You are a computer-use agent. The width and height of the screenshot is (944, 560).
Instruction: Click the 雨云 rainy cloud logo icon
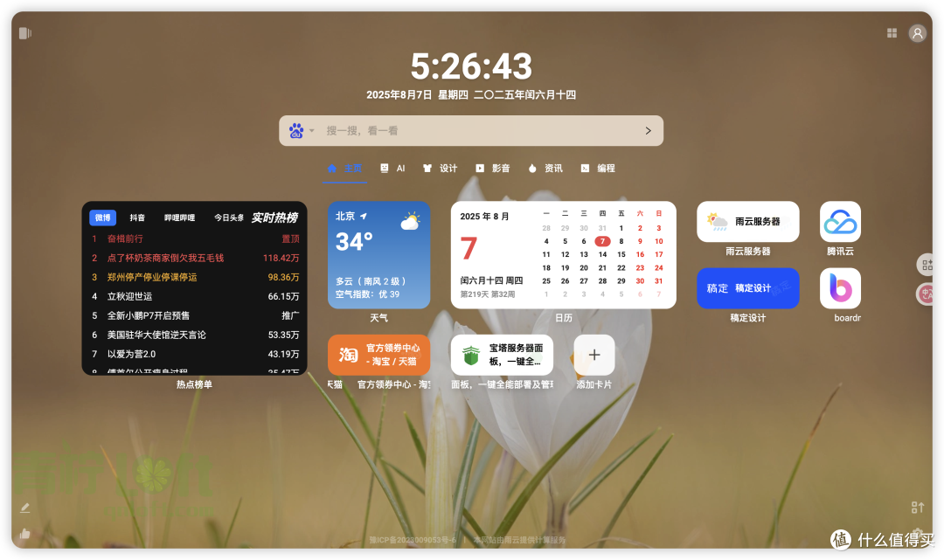(717, 221)
